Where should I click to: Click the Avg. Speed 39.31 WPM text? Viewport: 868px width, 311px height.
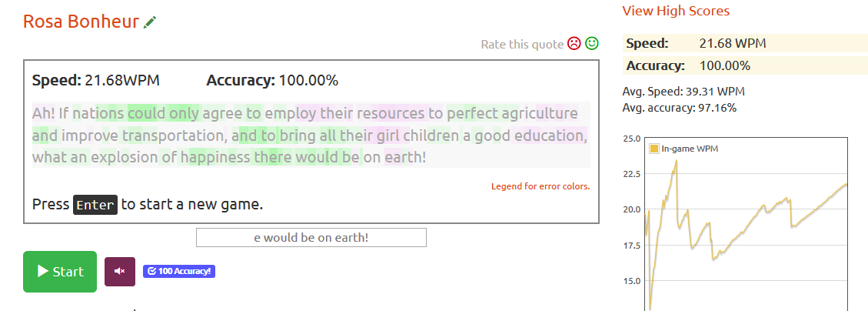[683, 92]
